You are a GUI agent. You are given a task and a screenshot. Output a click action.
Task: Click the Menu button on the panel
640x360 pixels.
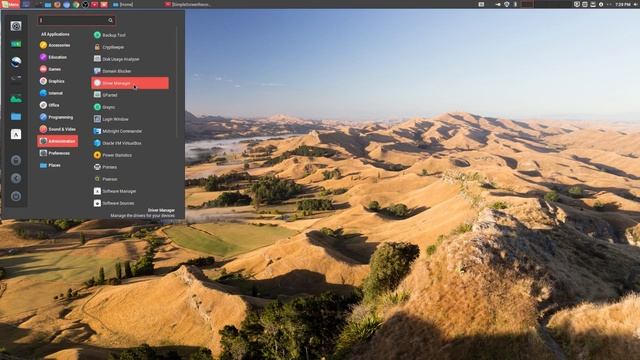click(x=10, y=4)
